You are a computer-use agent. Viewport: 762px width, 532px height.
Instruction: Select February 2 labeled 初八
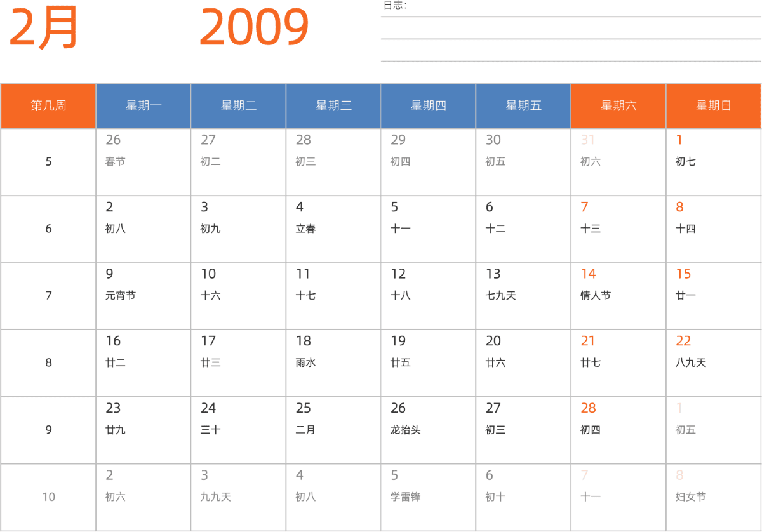[x=144, y=229]
